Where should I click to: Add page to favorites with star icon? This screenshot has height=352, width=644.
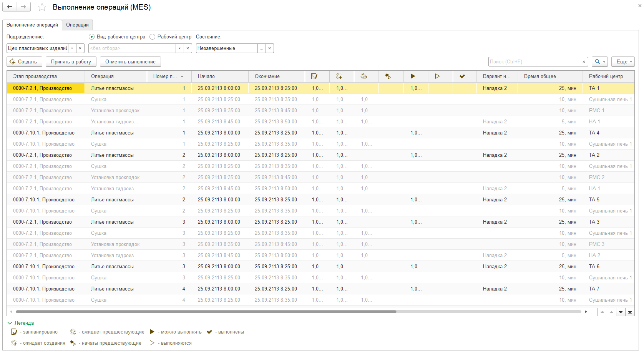coord(42,7)
